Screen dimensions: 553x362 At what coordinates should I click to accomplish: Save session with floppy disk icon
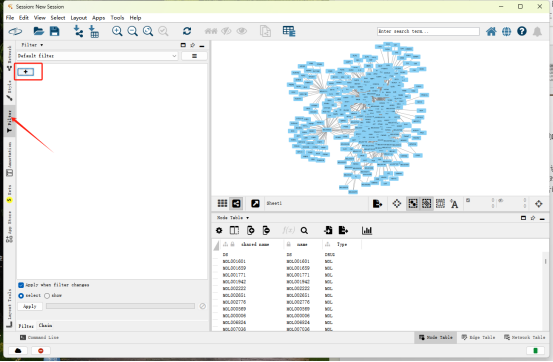tap(55, 31)
